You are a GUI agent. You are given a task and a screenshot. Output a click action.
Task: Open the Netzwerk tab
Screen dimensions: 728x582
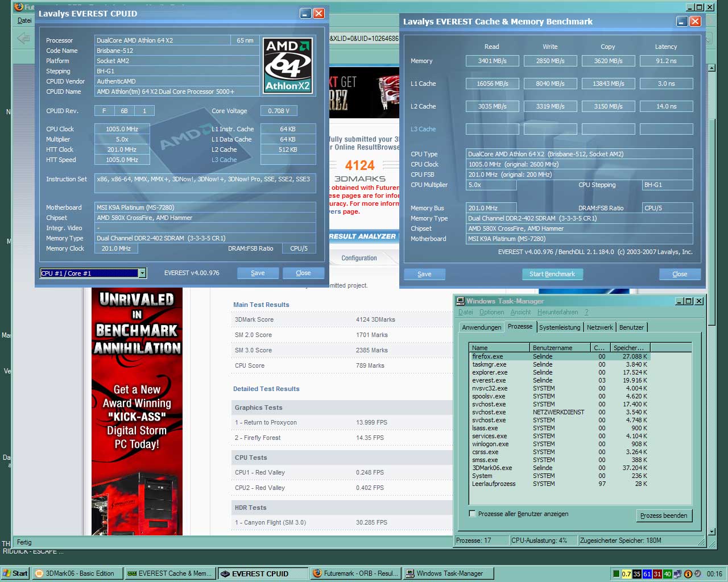599,327
